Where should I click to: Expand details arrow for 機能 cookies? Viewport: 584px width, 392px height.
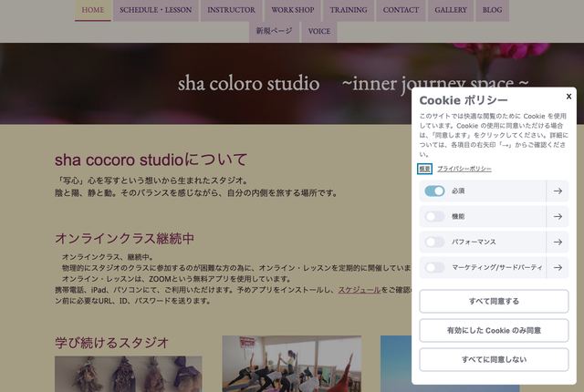(558, 216)
